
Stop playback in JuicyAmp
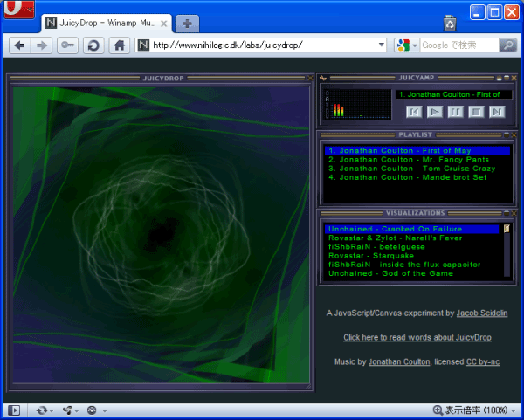click(x=476, y=112)
